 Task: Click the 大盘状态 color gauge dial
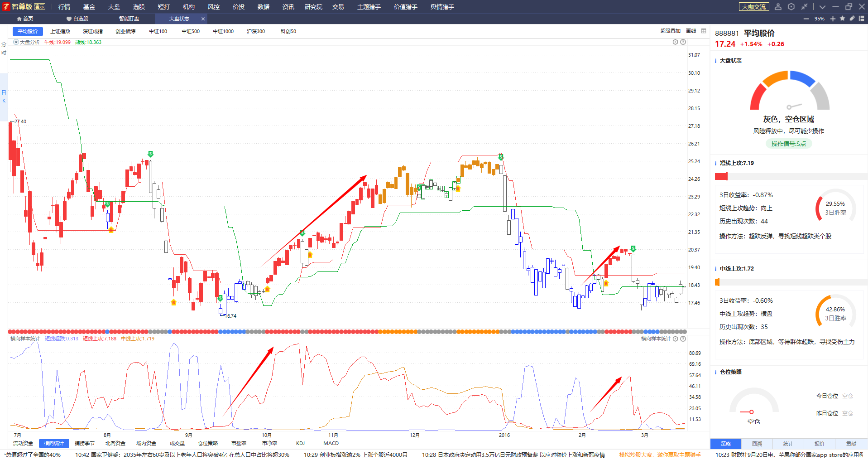790,90
